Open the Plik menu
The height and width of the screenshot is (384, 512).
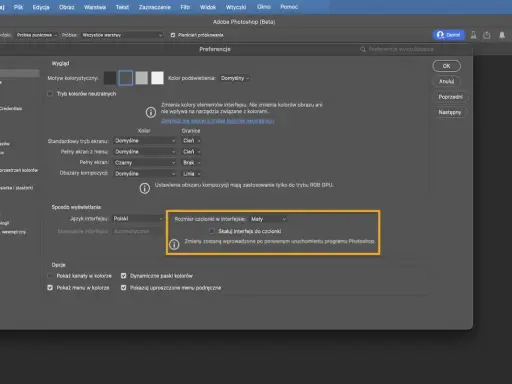click(x=18, y=7)
